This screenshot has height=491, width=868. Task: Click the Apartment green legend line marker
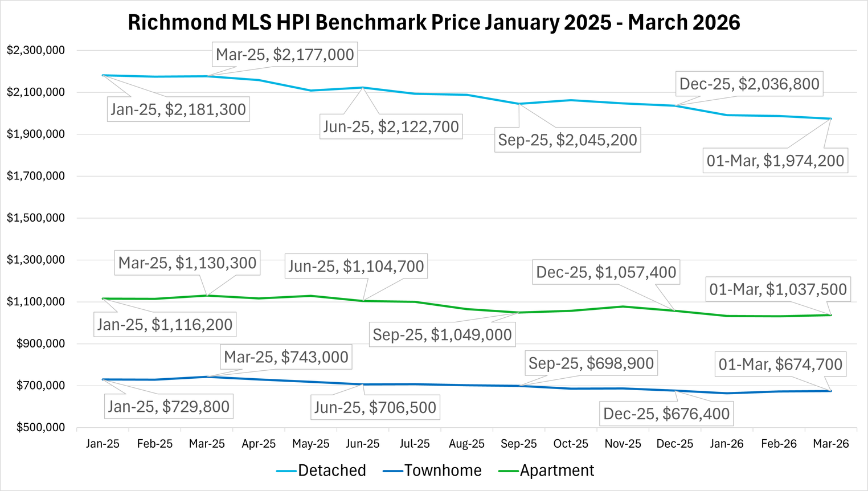(x=508, y=471)
